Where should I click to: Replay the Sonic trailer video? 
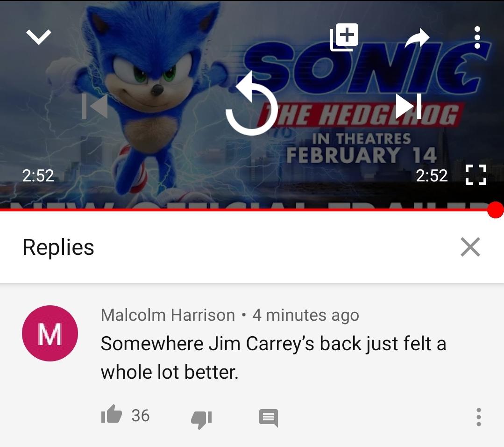(x=252, y=105)
